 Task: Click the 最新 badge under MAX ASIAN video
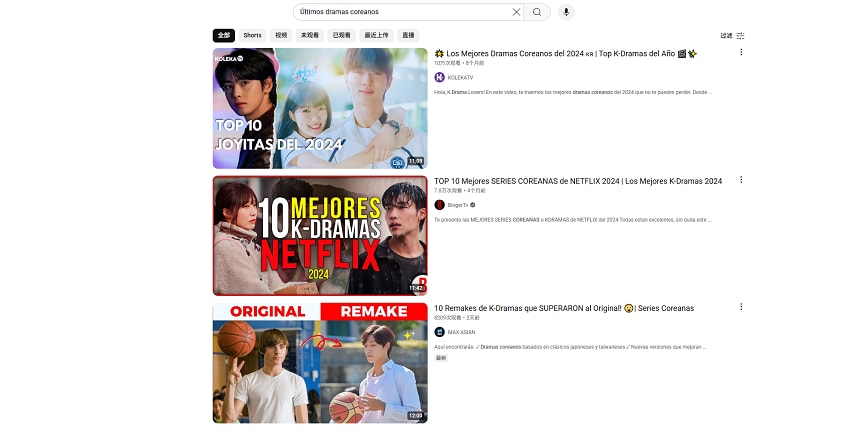441,358
